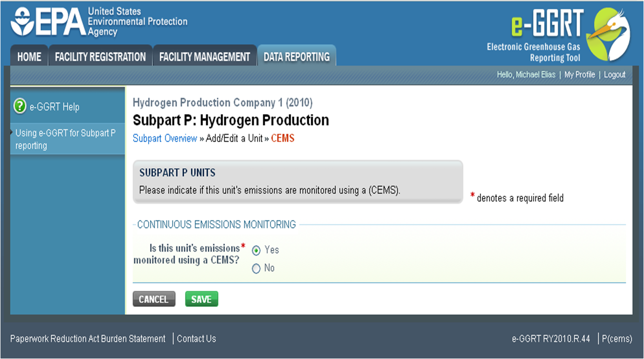Click the EPA logo

pyautogui.click(x=47, y=23)
